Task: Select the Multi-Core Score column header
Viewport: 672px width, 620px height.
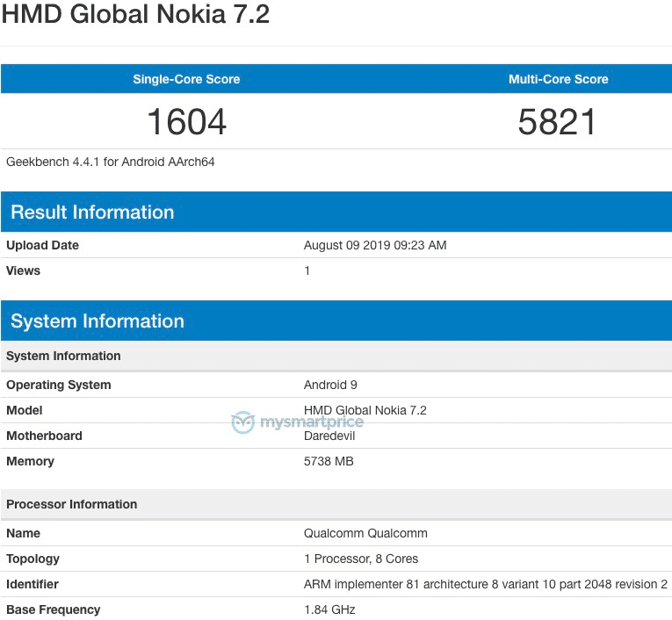Action: click(558, 79)
